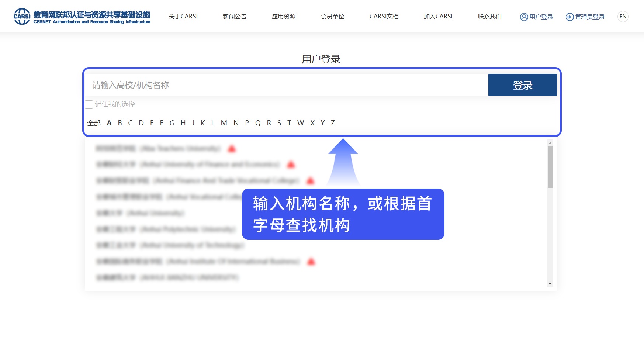Click the red alert icon beside Aba Teachers University
Screen dimensions: 644x342
(x=232, y=149)
